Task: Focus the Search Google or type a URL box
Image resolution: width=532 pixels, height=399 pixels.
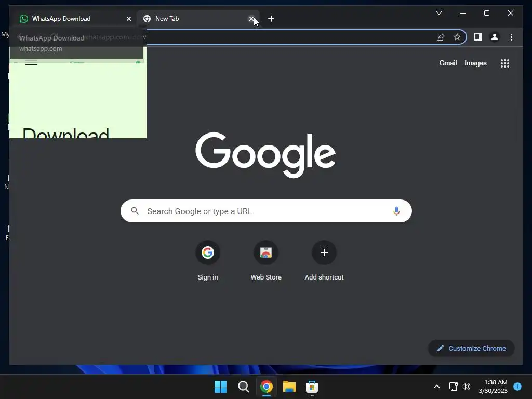Action: [266, 211]
